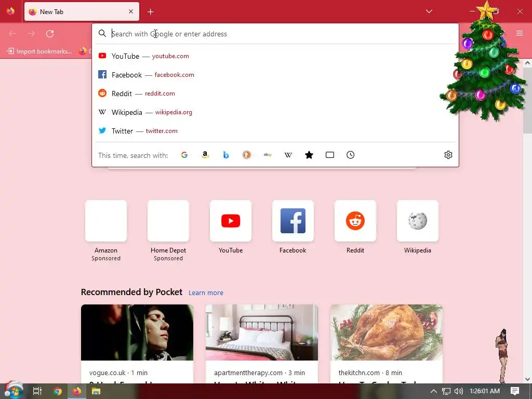Click the scrollbar down arrow
Screen dimensions: 532x399
tap(528, 379)
